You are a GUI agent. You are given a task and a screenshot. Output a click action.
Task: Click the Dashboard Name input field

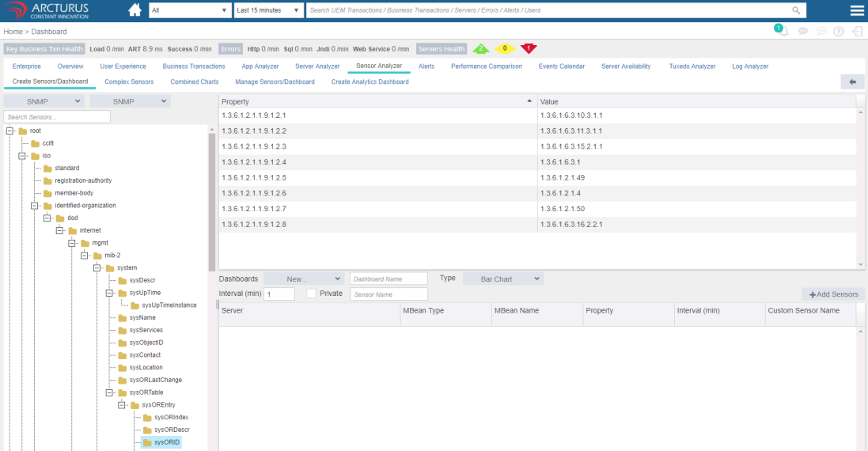click(389, 279)
